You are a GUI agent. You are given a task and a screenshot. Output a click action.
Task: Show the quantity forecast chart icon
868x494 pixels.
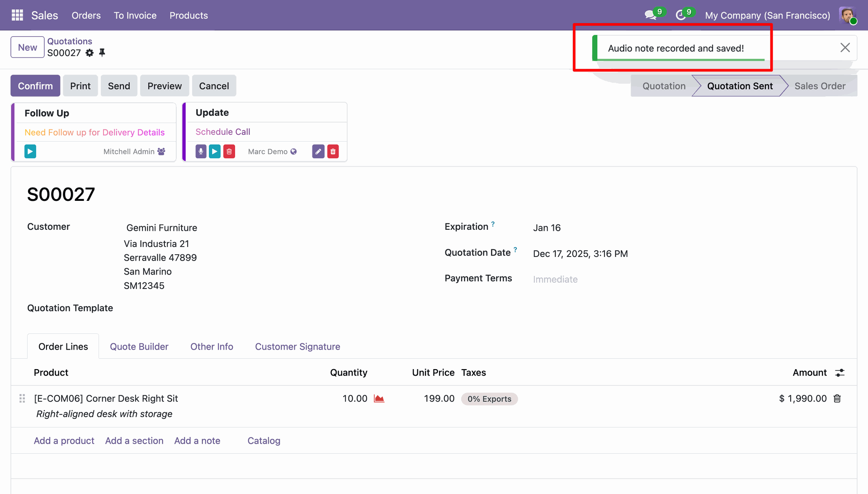379,399
